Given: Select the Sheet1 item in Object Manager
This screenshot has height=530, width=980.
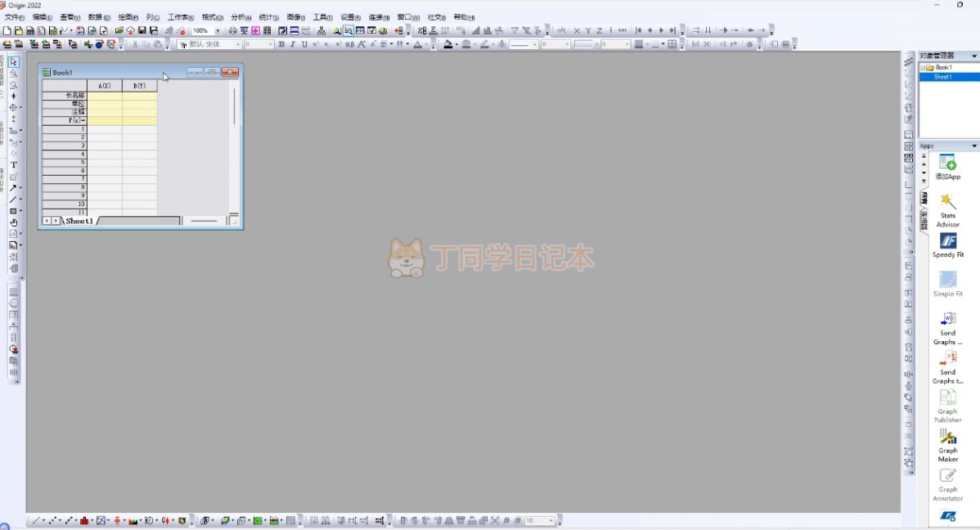Looking at the screenshot, I should [942, 77].
